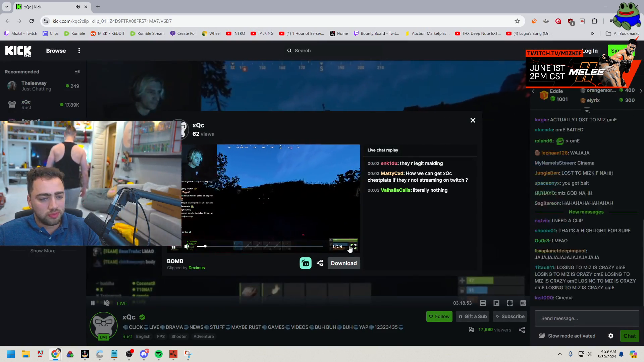644x362 pixels.
Task: Open the Kick home page via Kick logo
Action: 18,51
